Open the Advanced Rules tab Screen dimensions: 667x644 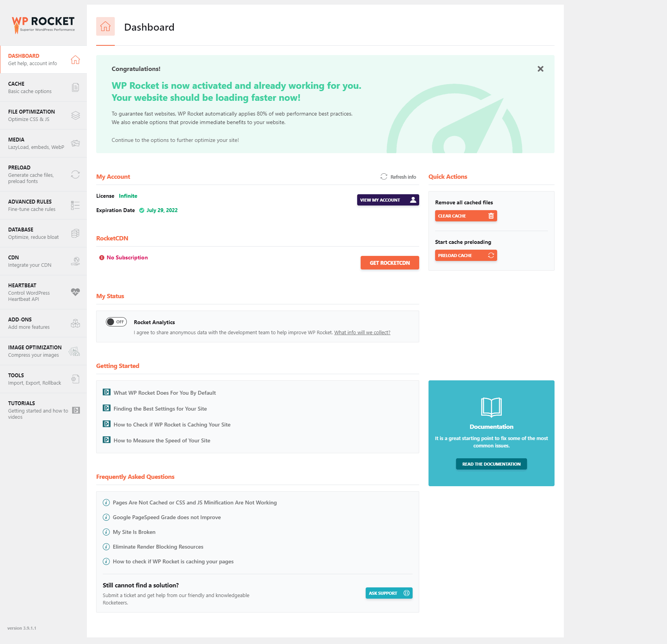pos(43,205)
